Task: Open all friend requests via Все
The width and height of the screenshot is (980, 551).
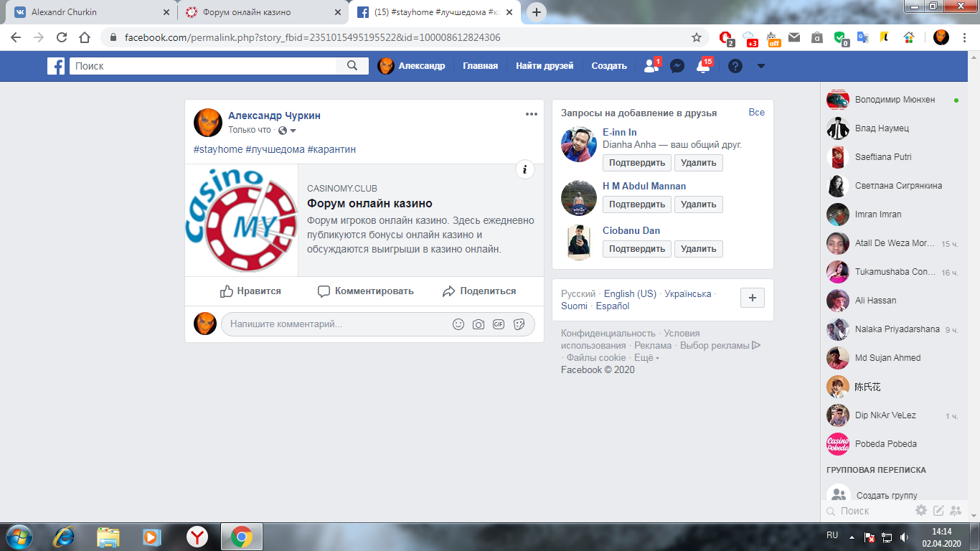Action: point(757,113)
